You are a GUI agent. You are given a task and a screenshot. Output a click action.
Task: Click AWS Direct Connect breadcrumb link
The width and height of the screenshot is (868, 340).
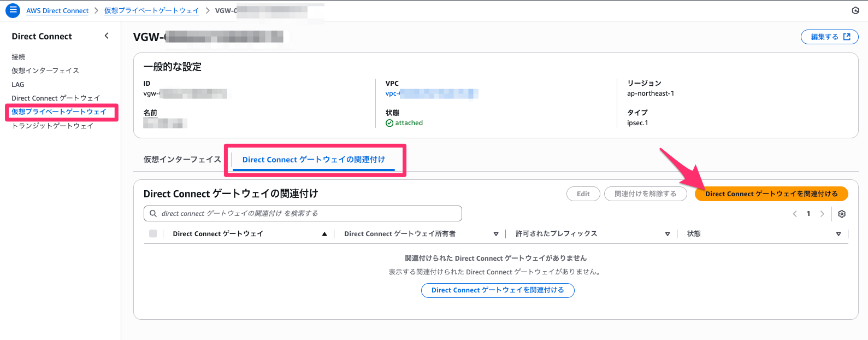[x=57, y=10]
